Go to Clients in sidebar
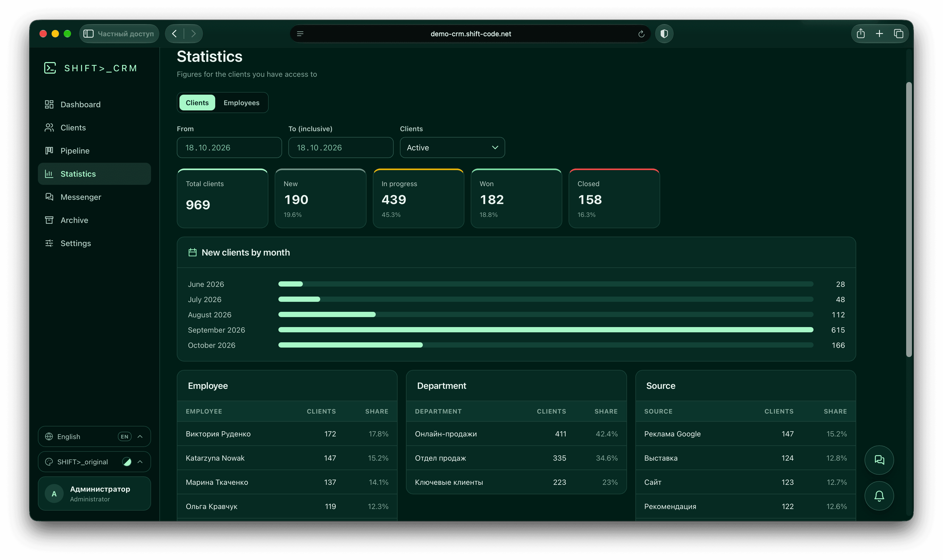Viewport: 943px width, 560px height. pyautogui.click(x=94, y=128)
